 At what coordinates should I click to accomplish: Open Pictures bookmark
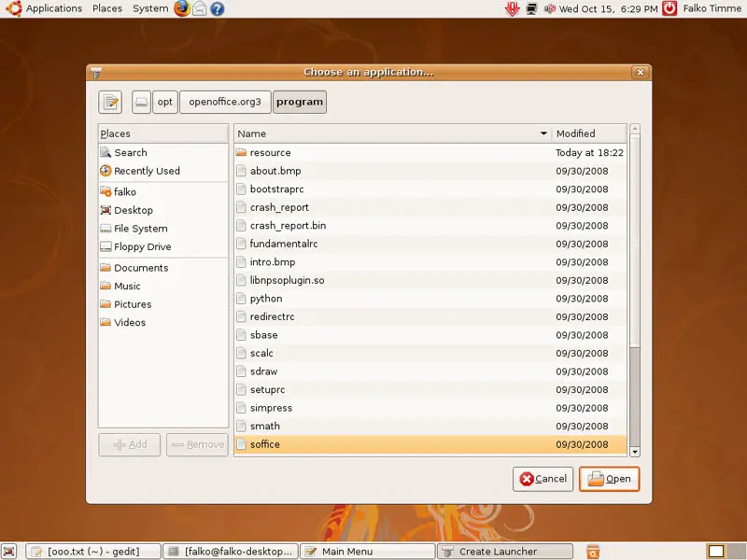[162, 304]
